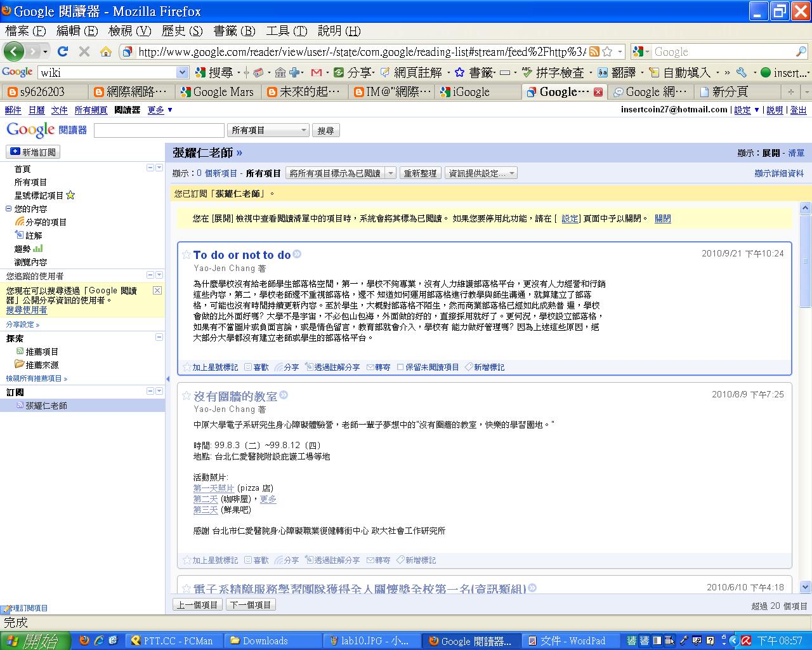The height and width of the screenshot is (650, 812).
Task: Click the 新增訂閱 button
Action: tap(33, 152)
